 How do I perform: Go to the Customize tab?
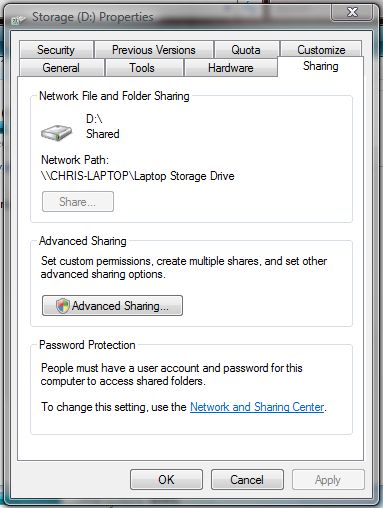click(x=321, y=49)
